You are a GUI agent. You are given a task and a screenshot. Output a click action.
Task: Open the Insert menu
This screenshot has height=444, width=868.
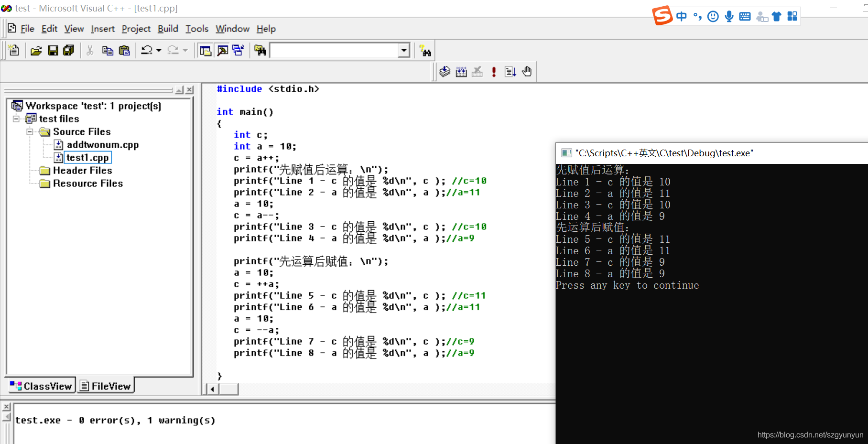click(x=103, y=29)
